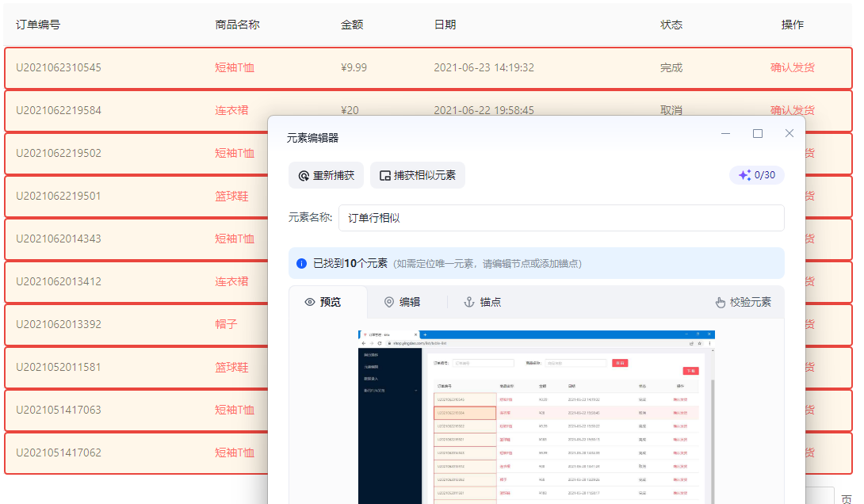The image size is (864, 504).
Task: Click the 操作 column header
Action: tap(793, 25)
